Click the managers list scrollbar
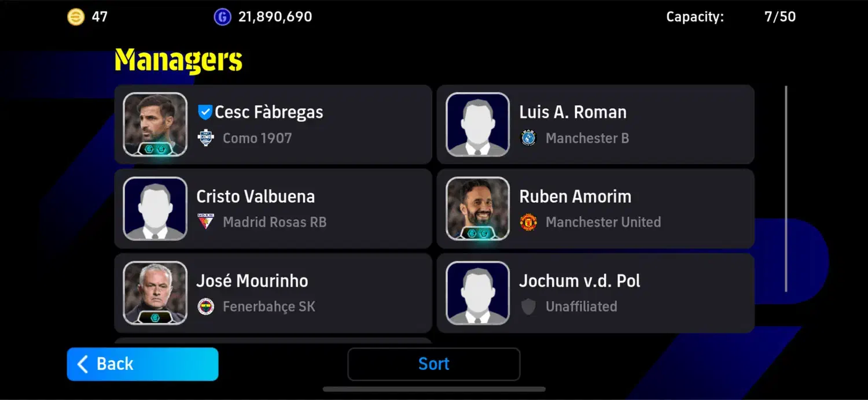 pyautogui.click(x=786, y=188)
